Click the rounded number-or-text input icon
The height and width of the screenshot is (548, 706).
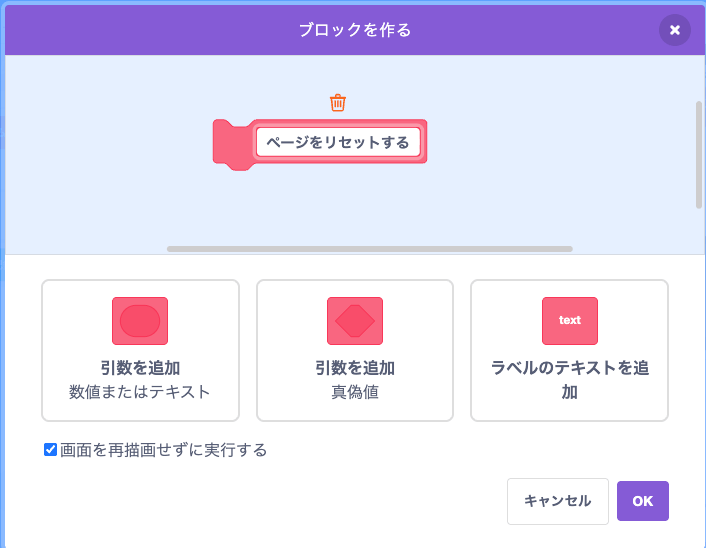[x=140, y=321]
